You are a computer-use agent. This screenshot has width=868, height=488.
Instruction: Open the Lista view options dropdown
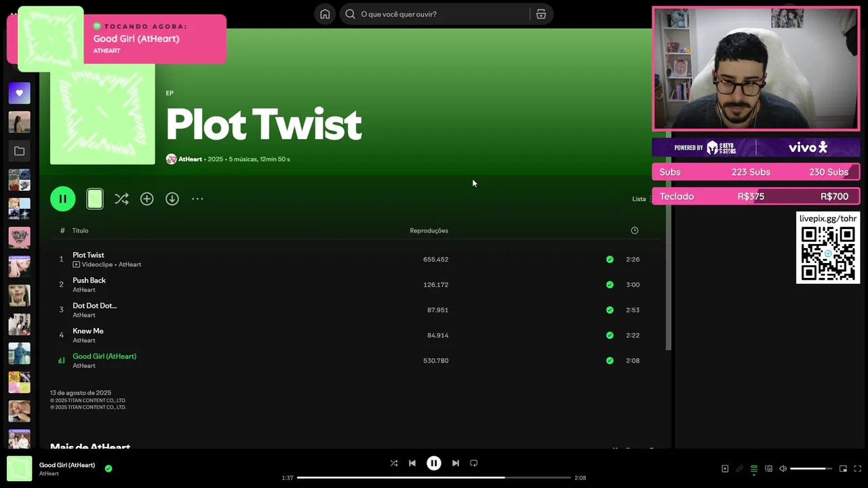642,199
